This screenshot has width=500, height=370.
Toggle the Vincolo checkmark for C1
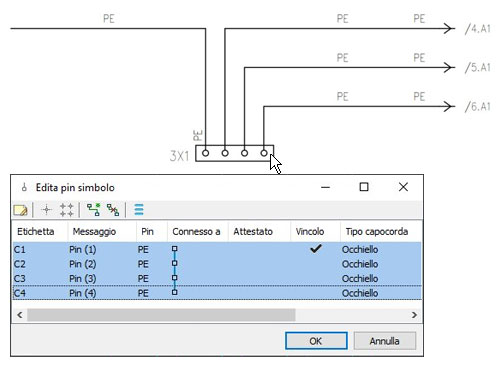click(315, 249)
